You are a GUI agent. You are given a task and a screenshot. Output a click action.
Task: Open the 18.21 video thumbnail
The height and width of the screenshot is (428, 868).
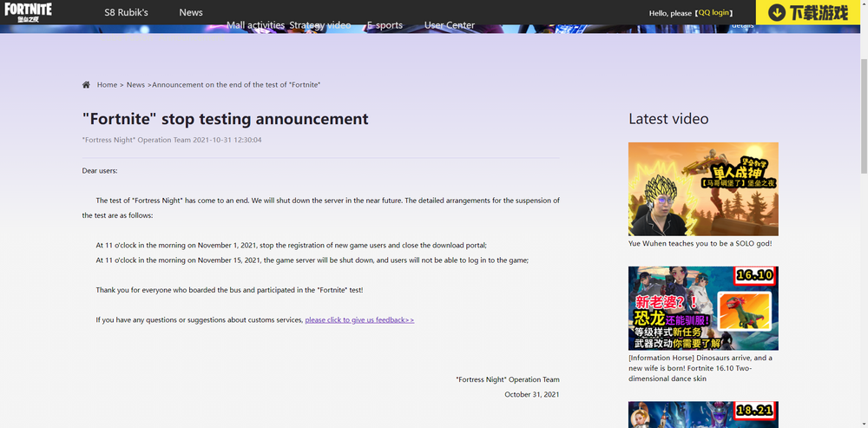(703, 414)
